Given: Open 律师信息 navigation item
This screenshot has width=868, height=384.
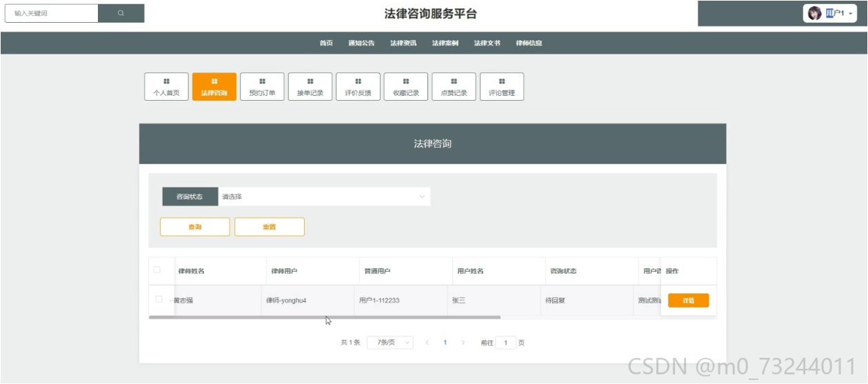Looking at the screenshot, I should pos(529,43).
